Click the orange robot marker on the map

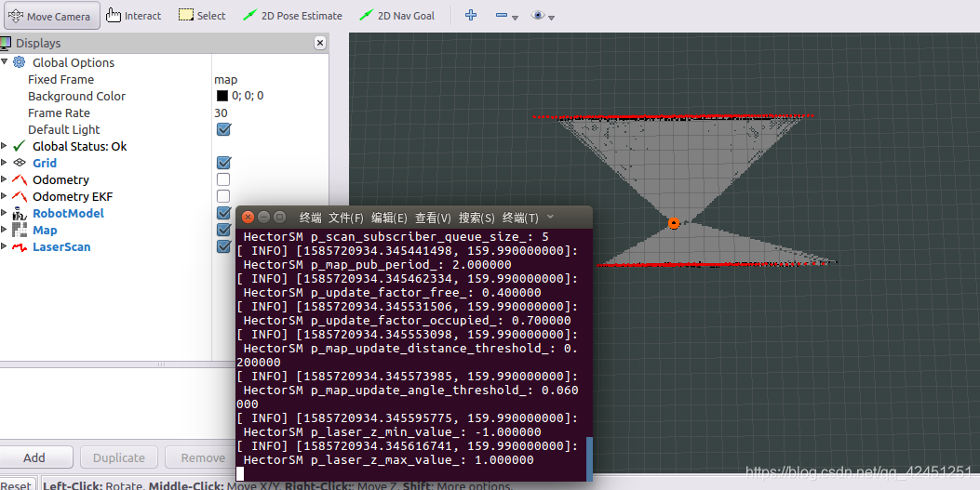point(674,223)
